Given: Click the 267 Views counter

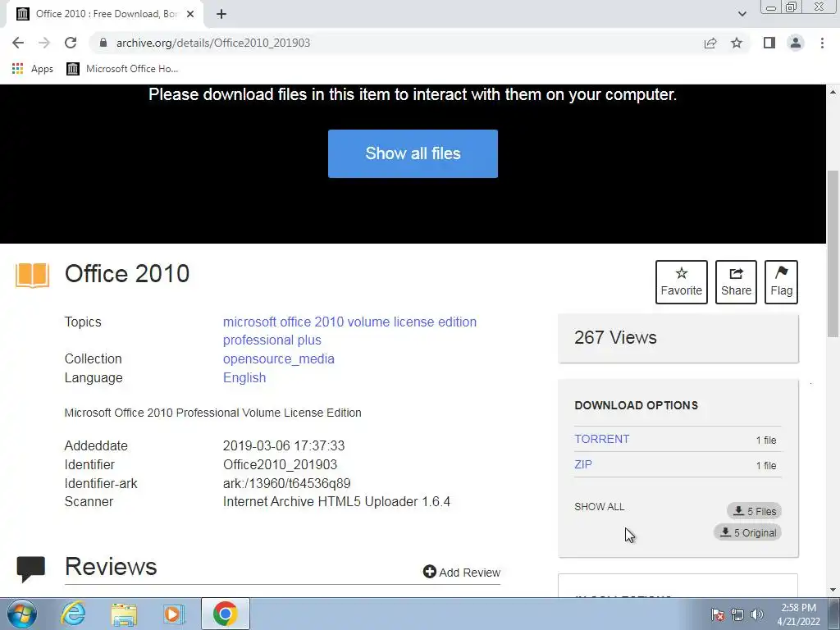Looking at the screenshot, I should coord(615,337).
